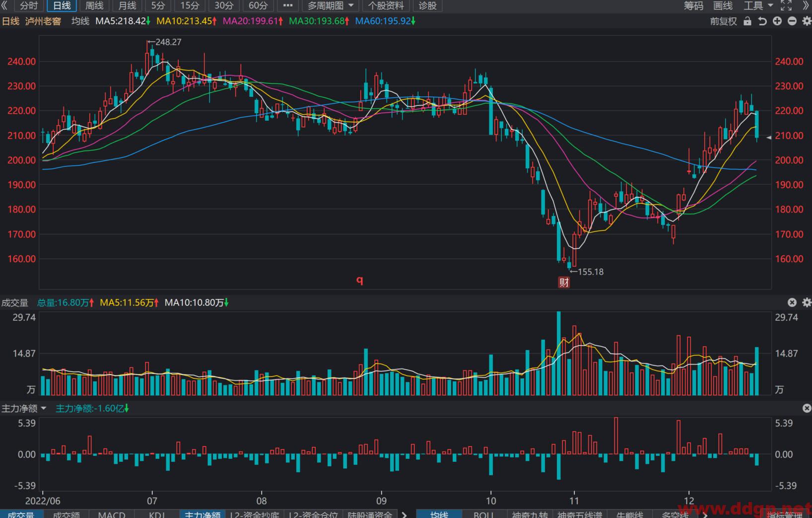
Task: Enter fullscreen with expand arrows icon
Action: [x=786, y=6]
